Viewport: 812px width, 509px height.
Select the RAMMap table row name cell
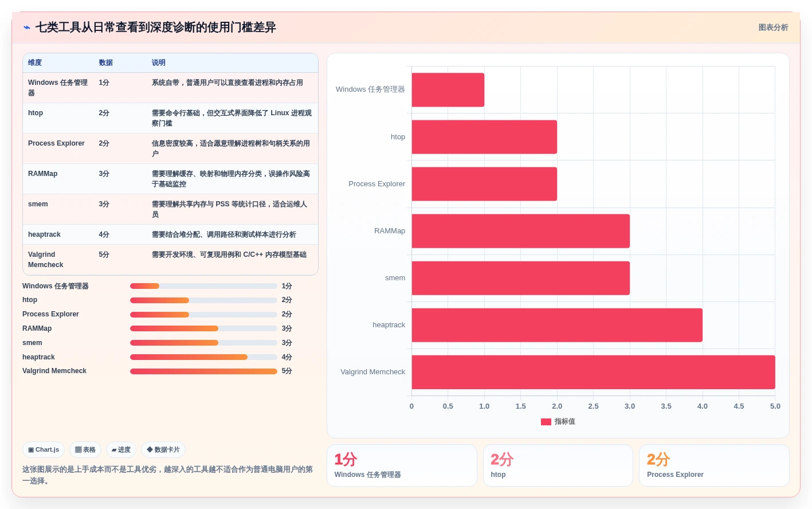click(x=58, y=179)
